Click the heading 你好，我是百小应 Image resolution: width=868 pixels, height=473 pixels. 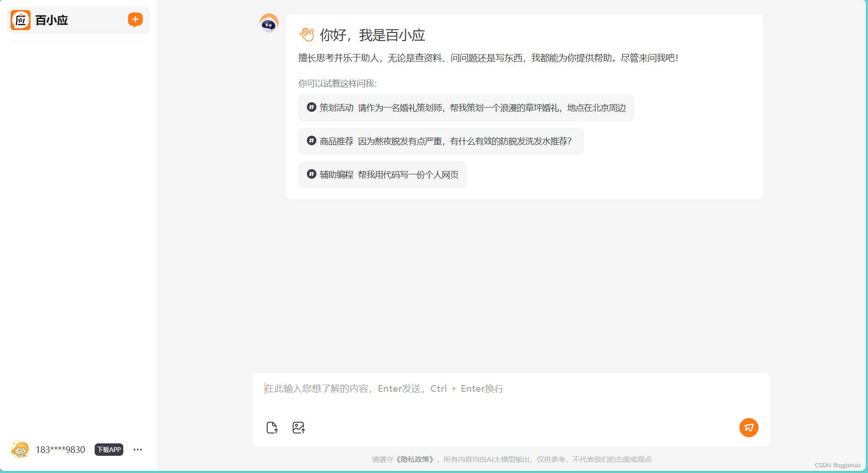[x=372, y=35]
